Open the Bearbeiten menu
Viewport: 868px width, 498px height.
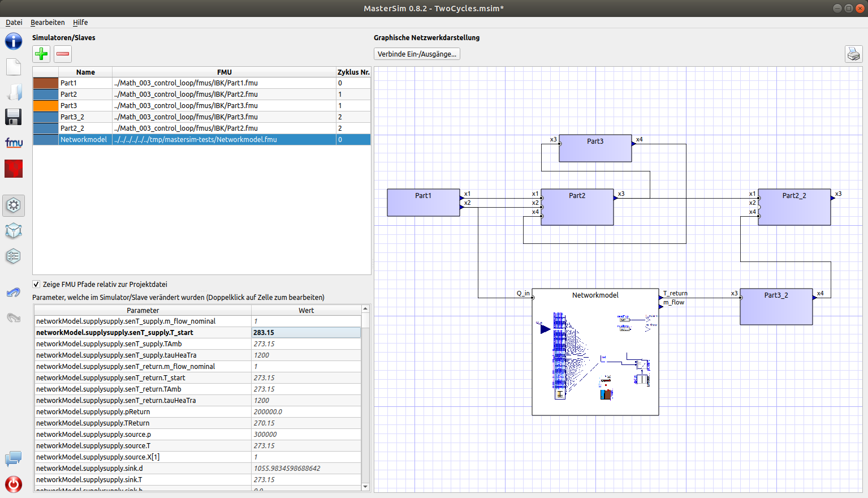coord(47,22)
